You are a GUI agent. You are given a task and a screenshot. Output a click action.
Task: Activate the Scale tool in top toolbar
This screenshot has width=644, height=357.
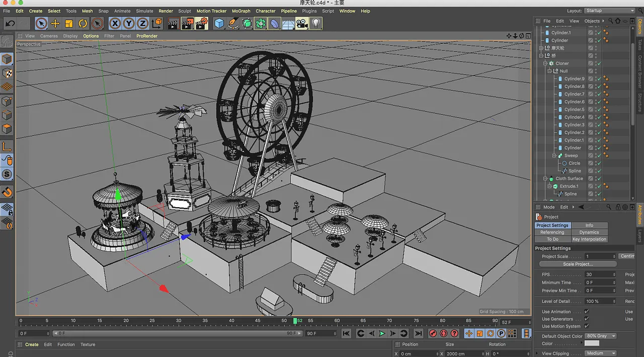[x=69, y=23]
